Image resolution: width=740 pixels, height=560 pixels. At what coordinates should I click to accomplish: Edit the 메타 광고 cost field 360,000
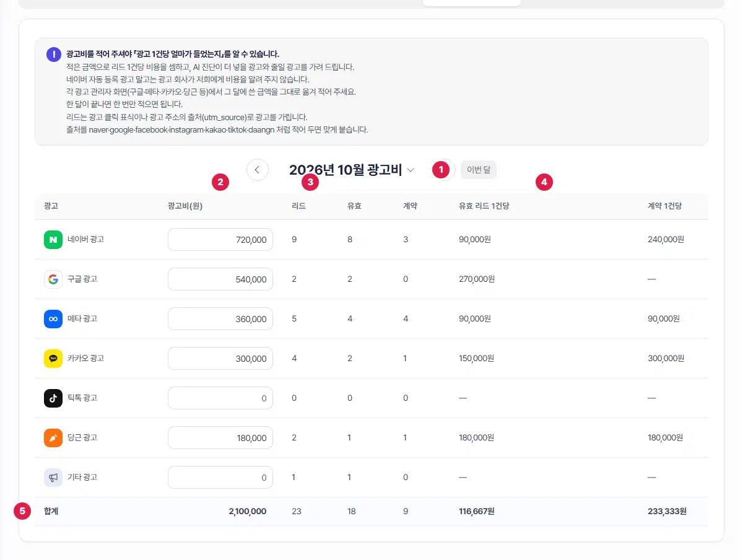pyautogui.click(x=220, y=319)
